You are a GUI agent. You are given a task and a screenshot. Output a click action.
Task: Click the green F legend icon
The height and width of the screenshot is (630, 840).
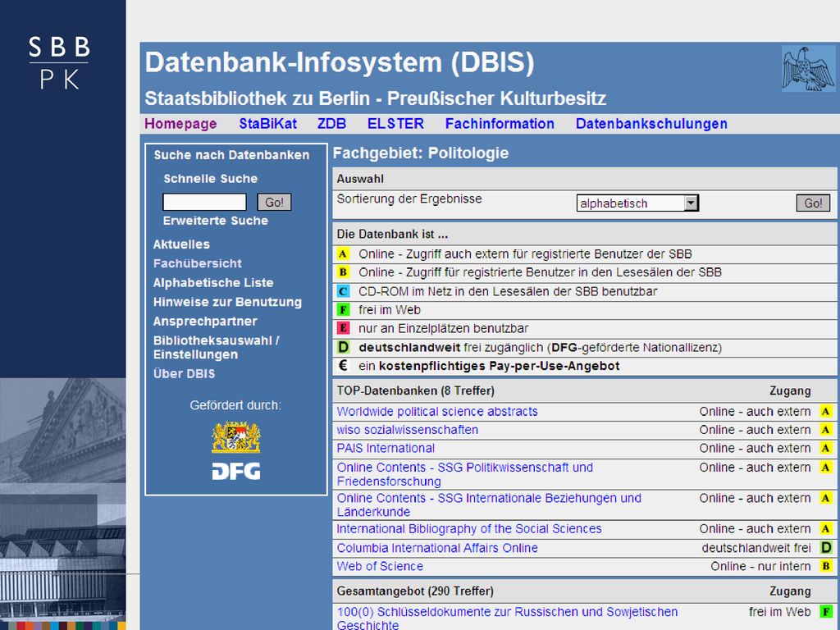click(x=343, y=309)
